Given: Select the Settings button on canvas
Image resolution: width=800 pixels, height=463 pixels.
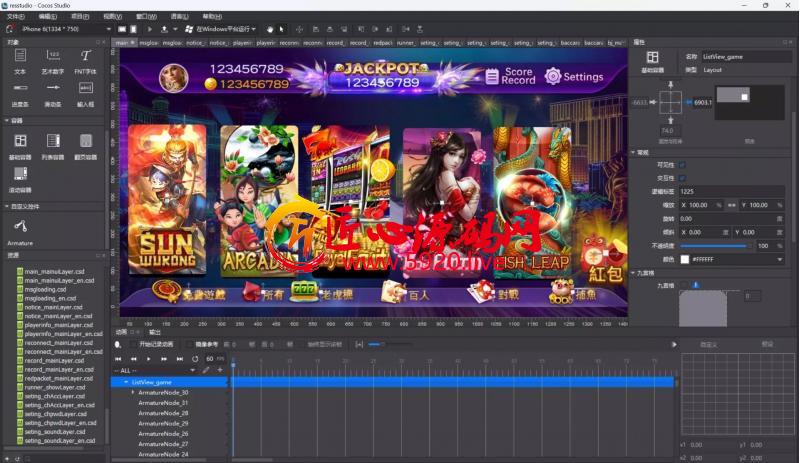Looking at the screenshot, I should (574, 77).
